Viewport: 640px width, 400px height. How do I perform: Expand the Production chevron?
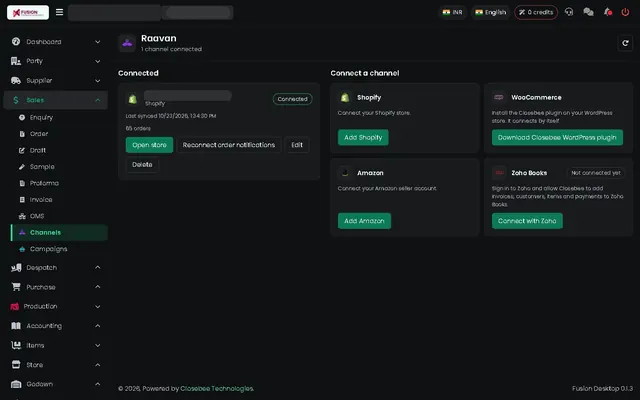point(98,307)
